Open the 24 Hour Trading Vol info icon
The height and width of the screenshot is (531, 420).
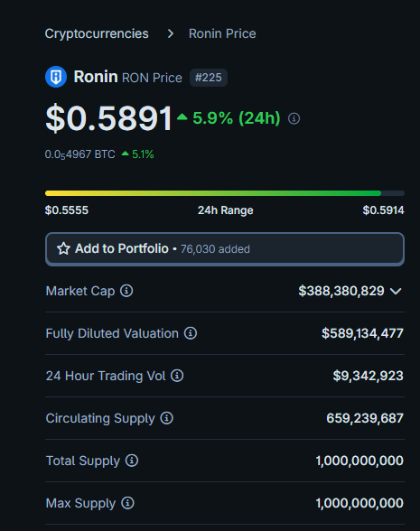[177, 376]
